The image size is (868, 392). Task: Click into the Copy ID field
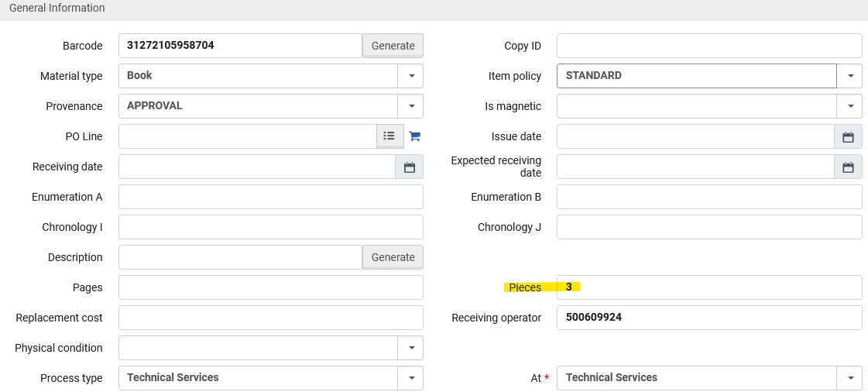point(708,46)
